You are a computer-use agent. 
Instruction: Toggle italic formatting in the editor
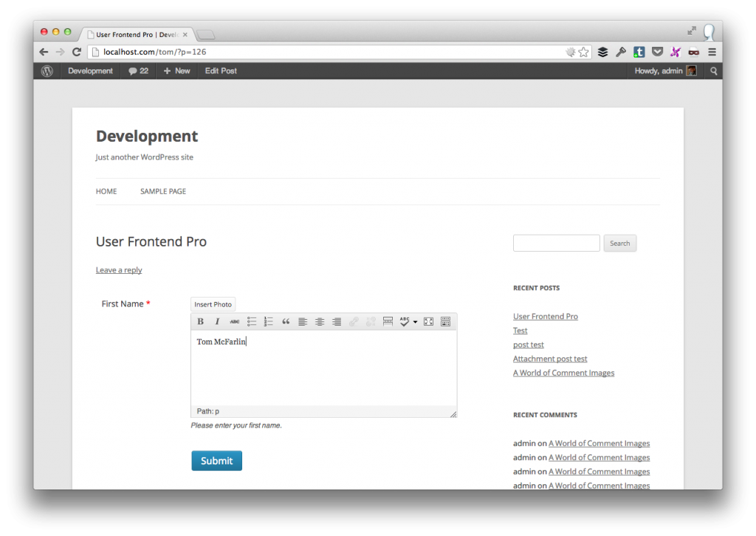click(218, 321)
